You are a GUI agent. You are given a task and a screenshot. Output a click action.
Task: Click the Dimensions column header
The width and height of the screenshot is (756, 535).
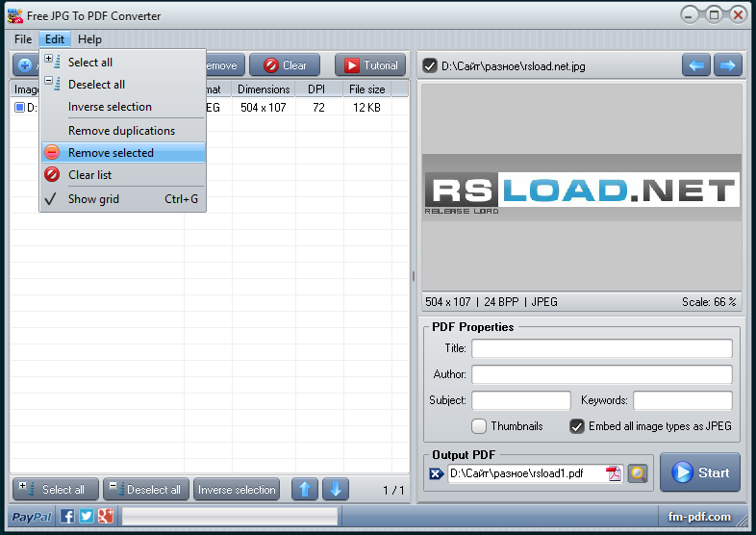(x=264, y=89)
